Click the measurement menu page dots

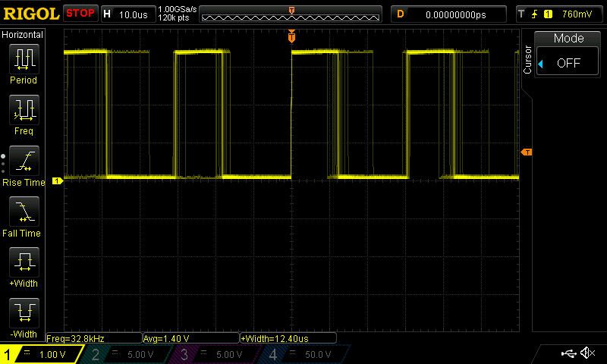pos(3,164)
